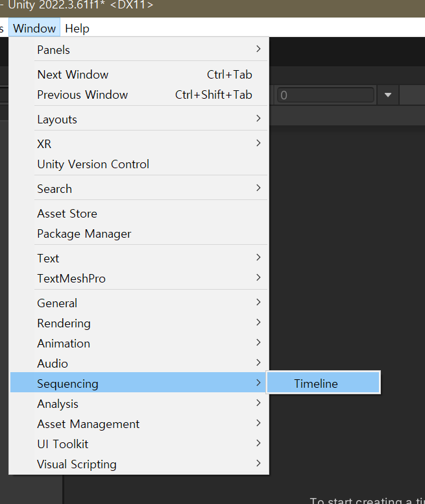
Task: Expand the Search submenu
Action: point(139,189)
